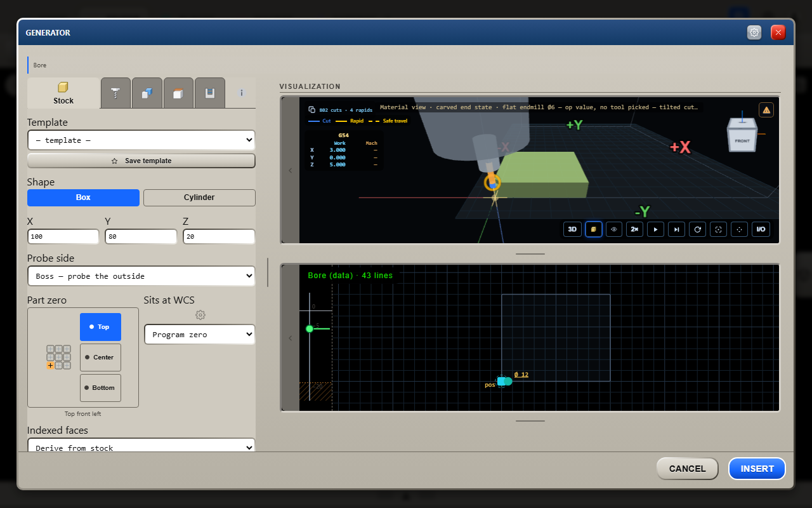Switch to the Stock tab

coord(63,93)
